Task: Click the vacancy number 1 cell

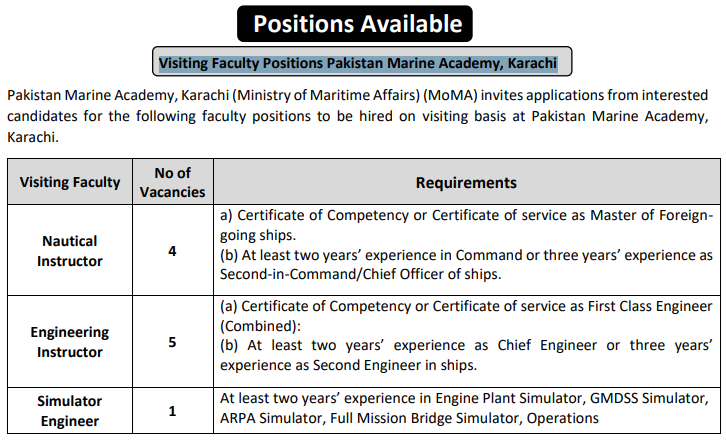Action: pyautogui.click(x=173, y=411)
